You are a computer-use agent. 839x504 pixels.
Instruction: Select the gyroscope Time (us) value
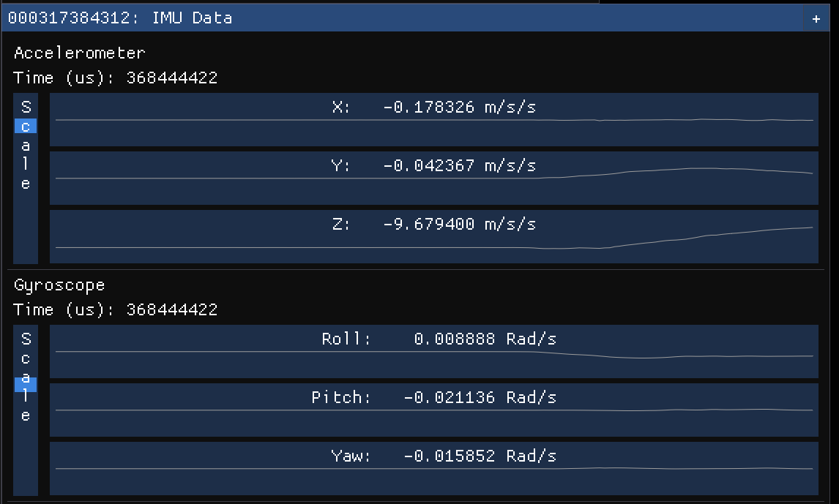click(x=171, y=309)
